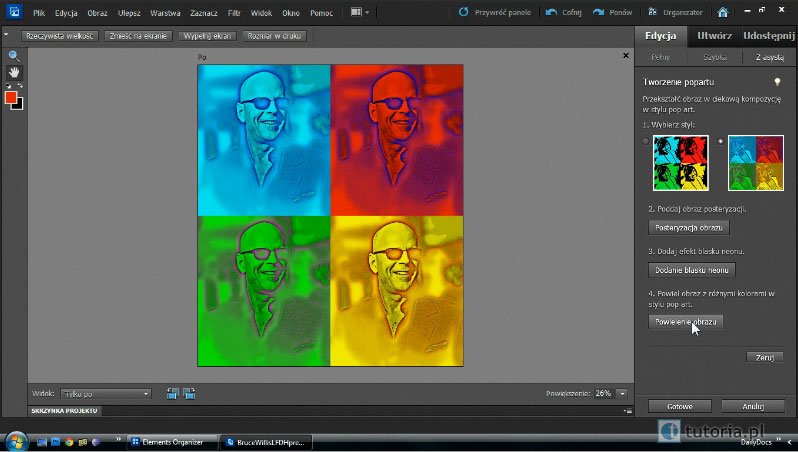Select the first pop art style radio

click(646, 141)
